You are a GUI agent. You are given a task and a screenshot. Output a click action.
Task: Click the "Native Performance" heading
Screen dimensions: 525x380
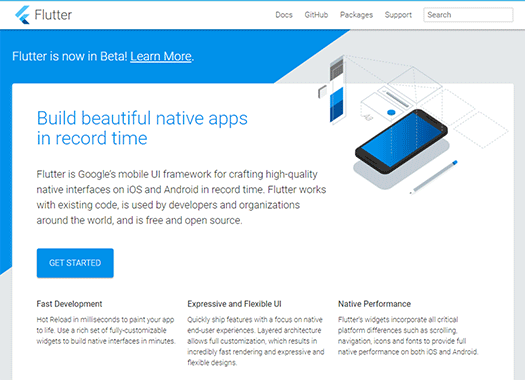tap(374, 304)
